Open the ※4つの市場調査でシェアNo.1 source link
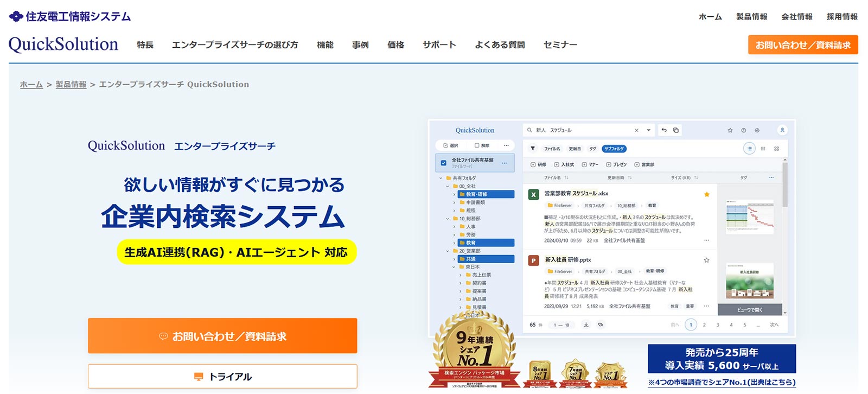The width and height of the screenshot is (868, 394). 722,382
